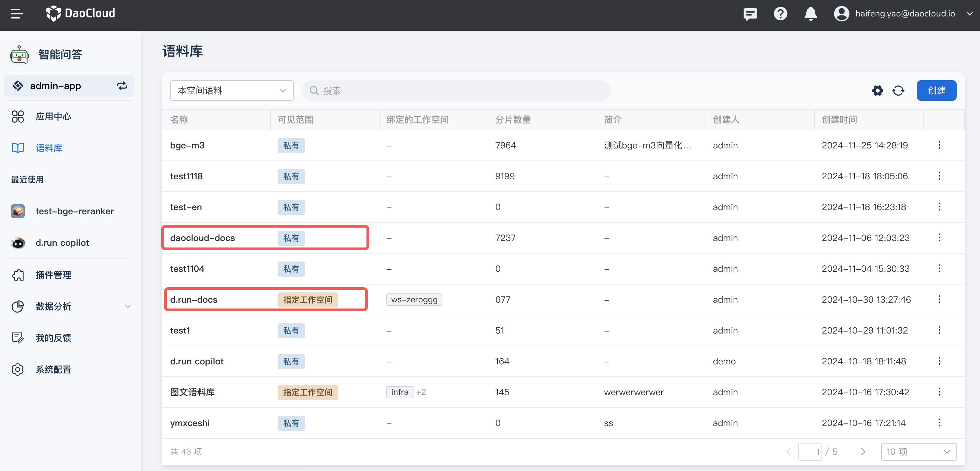Switch workspace via admin-app swap icon
The height and width of the screenshot is (471, 980).
coord(122,86)
